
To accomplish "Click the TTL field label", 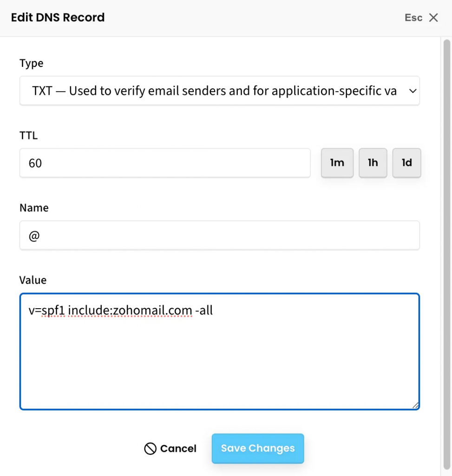I will pyautogui.click(x=28, y=136).
